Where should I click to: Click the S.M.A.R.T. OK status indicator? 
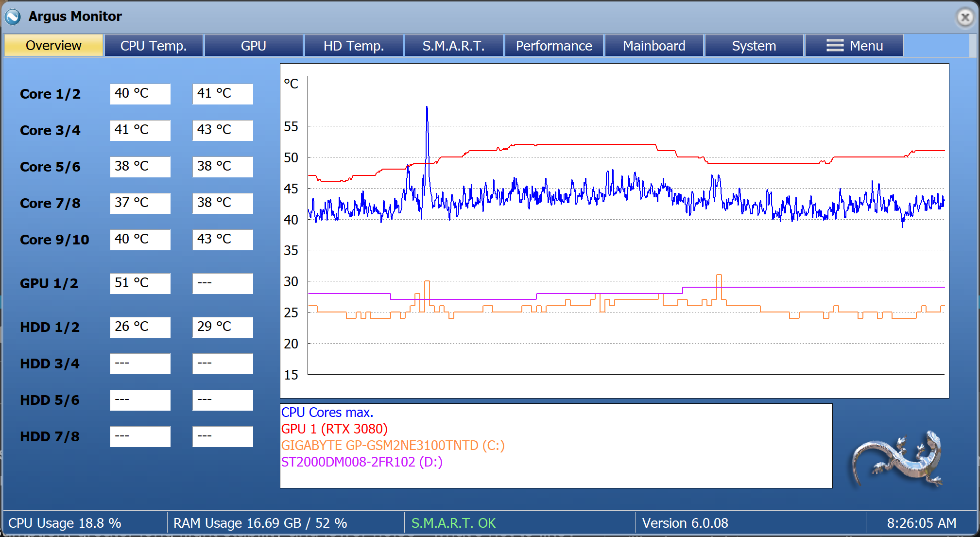453,523
